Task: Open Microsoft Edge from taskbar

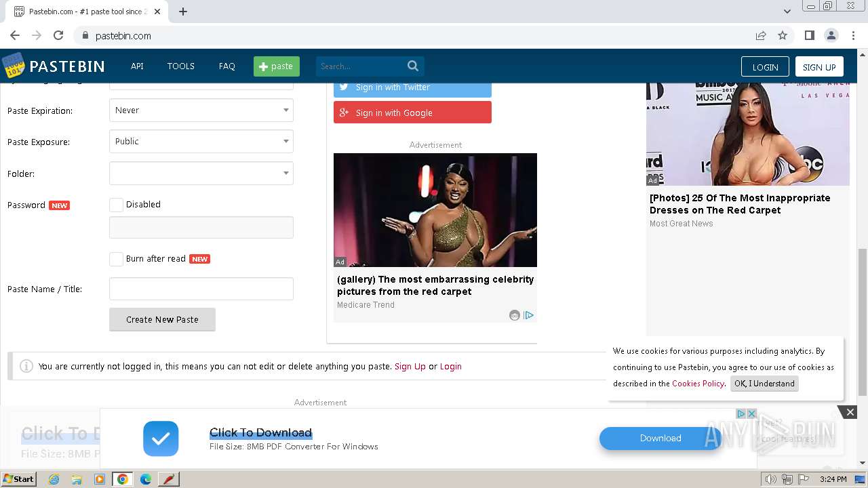Action: [x=146, y=479]
